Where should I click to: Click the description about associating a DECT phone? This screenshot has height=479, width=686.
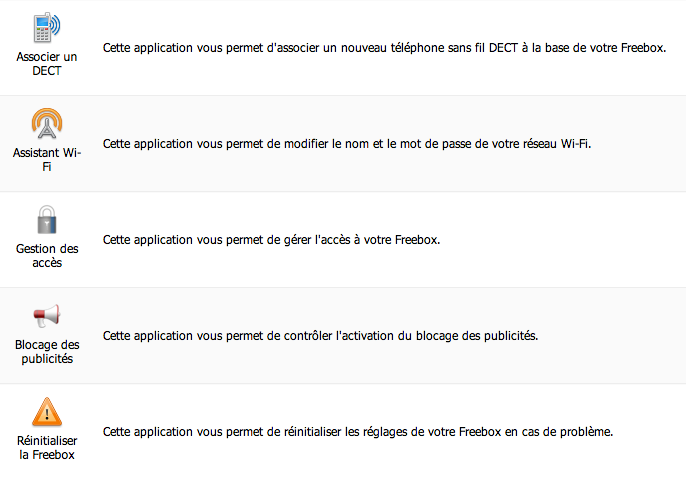point(383,48)
